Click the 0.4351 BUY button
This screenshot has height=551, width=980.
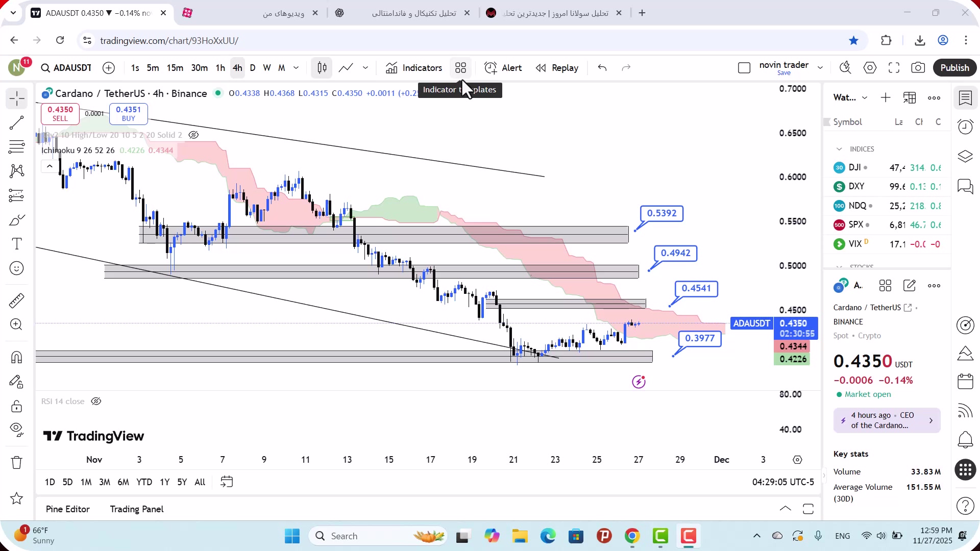coord(129,114)
